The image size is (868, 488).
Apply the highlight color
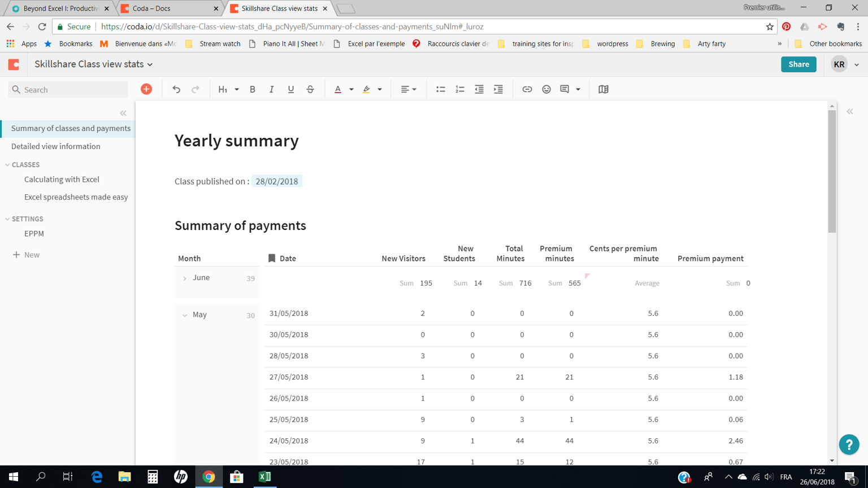coord(367,89)
